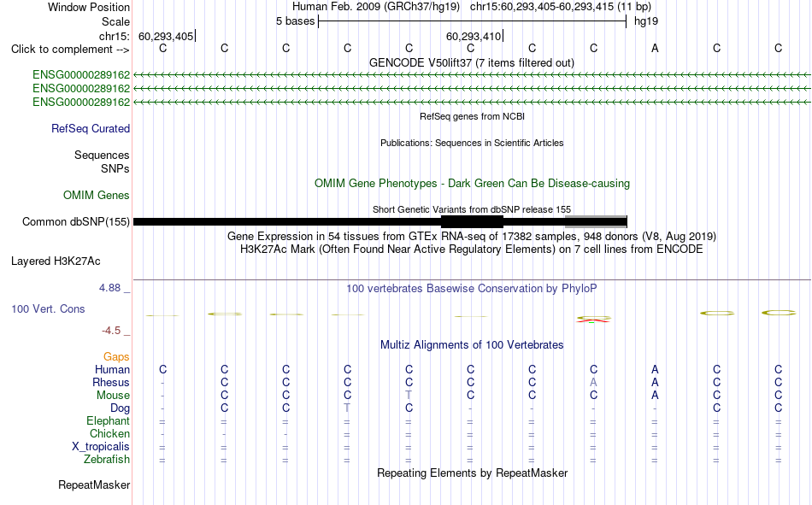Click the gray dbSNP variant block
Image resolution: width=812 pixels, height=505 pixels.
tap(596, 221)
